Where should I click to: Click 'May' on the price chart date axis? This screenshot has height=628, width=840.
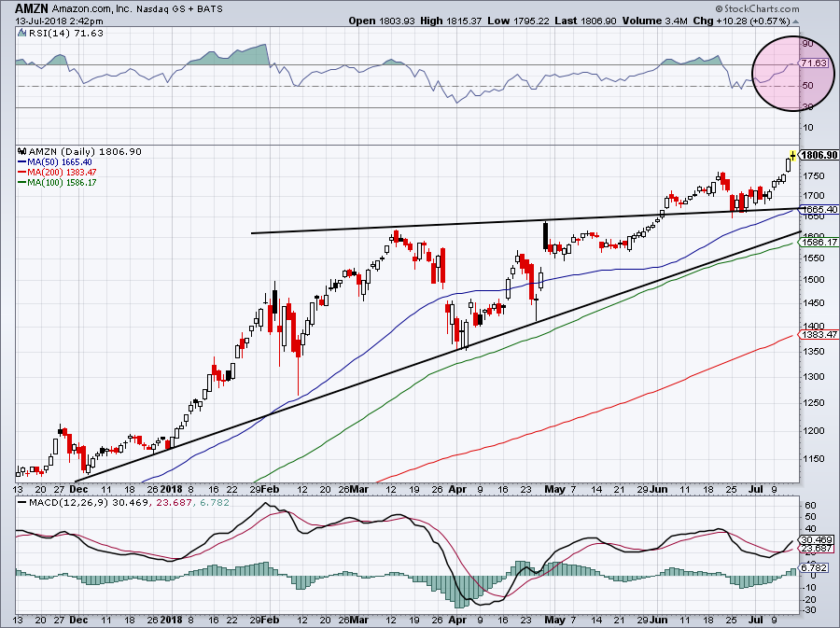click(555, 489)
